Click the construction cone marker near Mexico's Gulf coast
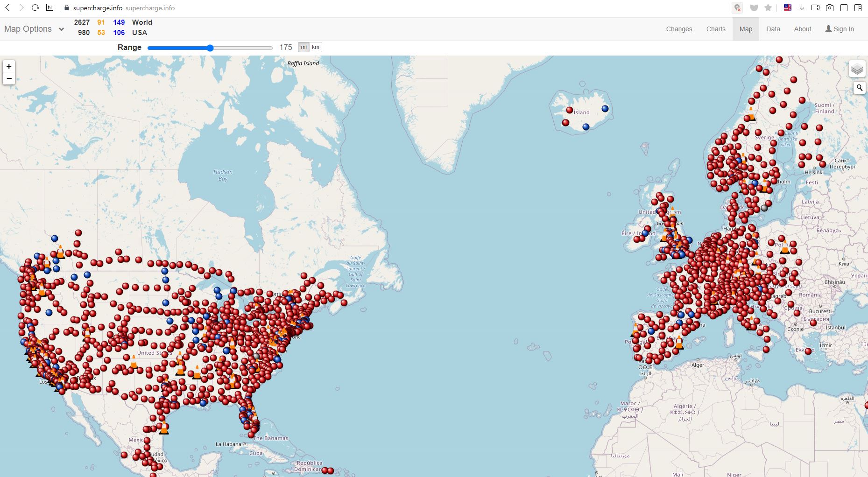The width and height of the screenshot is (868, 477). click(164, 428)
